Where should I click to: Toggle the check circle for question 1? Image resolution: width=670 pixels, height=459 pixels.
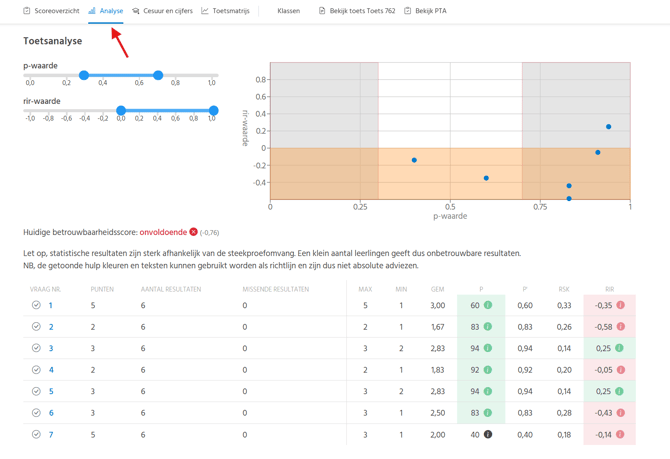(x=36, y=305)
